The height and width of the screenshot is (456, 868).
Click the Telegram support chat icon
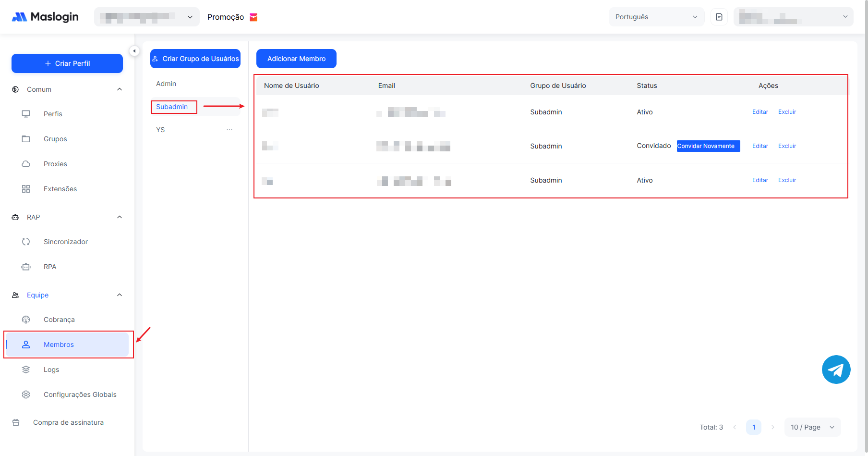click(836, 370)
